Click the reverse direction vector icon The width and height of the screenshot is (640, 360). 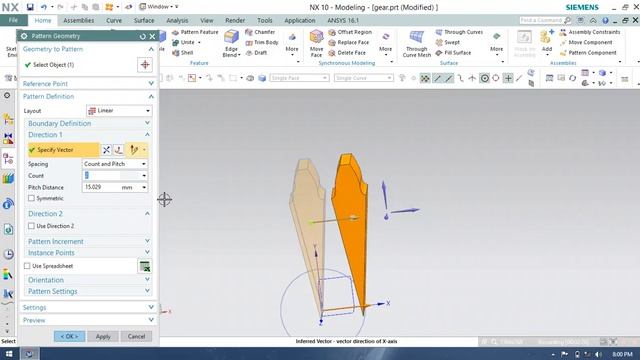(x=106, y=150)
